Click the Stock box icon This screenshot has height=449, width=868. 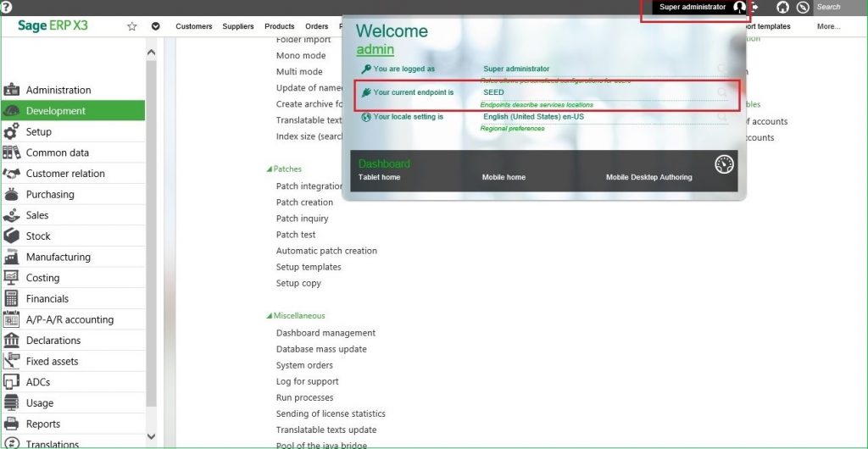11,236
